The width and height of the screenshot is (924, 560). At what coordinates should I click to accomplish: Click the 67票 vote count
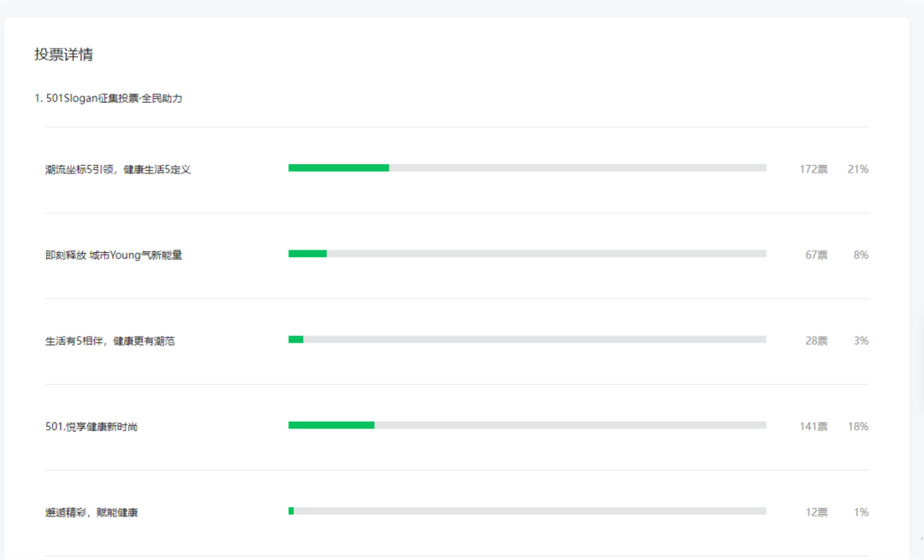click(816, 255)
